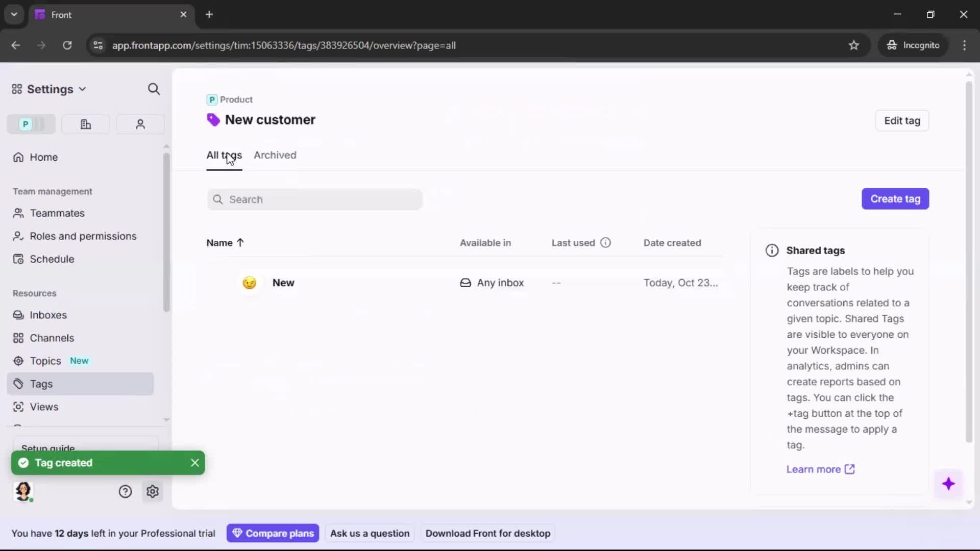
Task: Click the smiley emoji on the New tag
Action: [x=250, y=283]
